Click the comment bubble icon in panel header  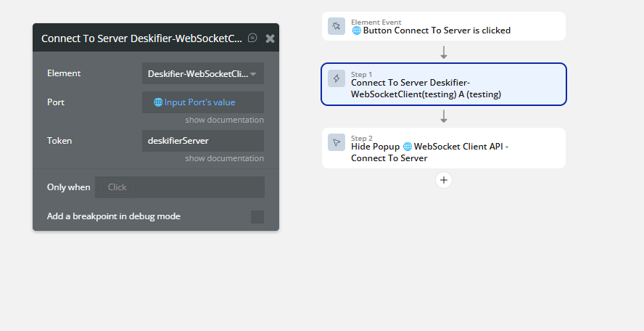252,38
